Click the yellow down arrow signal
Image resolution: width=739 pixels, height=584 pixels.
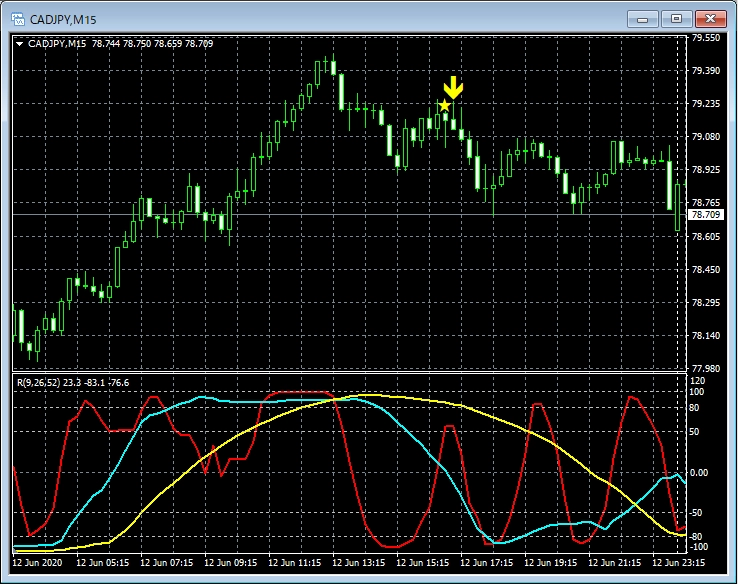point(453,87)
